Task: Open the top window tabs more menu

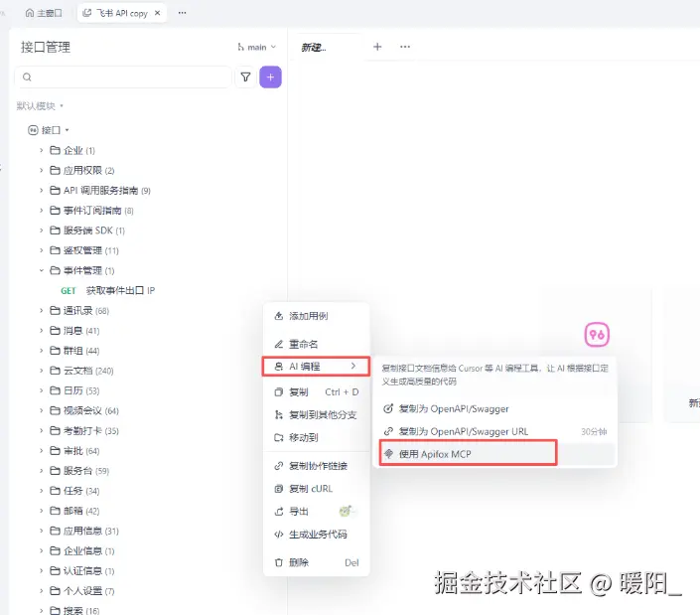Action: [x=182, y=13]
